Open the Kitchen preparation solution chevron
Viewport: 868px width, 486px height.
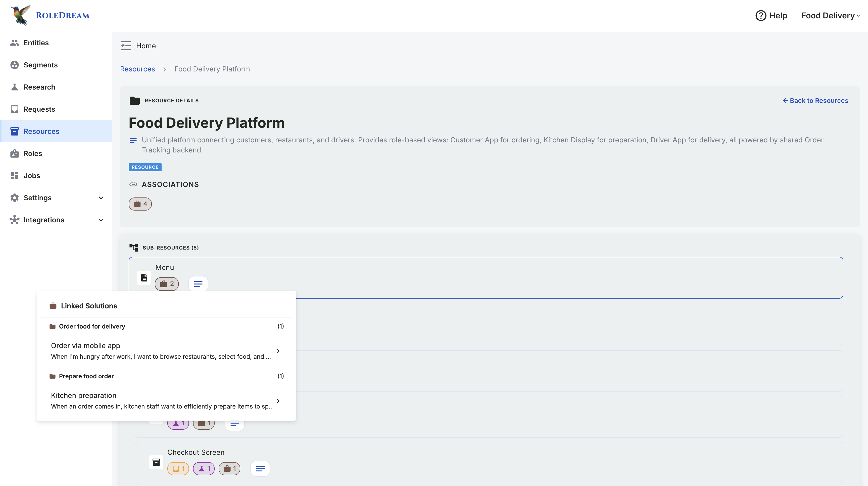pos(278,401)
